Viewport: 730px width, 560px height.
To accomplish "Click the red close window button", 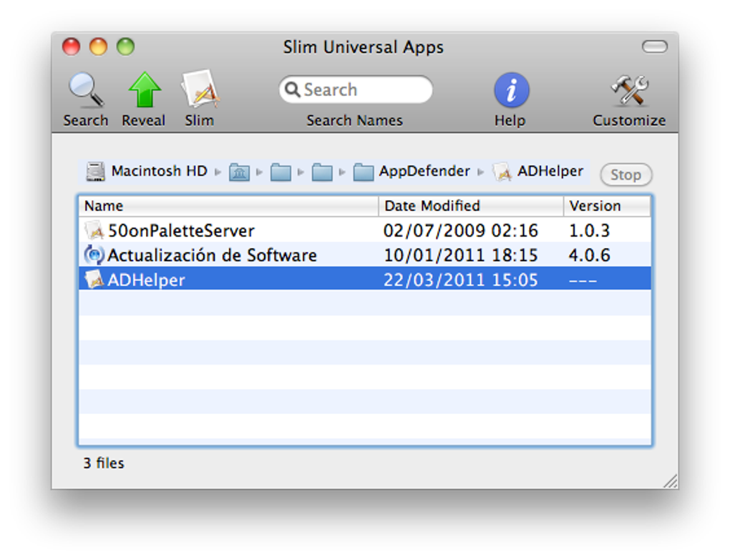I will click(72, 46).
